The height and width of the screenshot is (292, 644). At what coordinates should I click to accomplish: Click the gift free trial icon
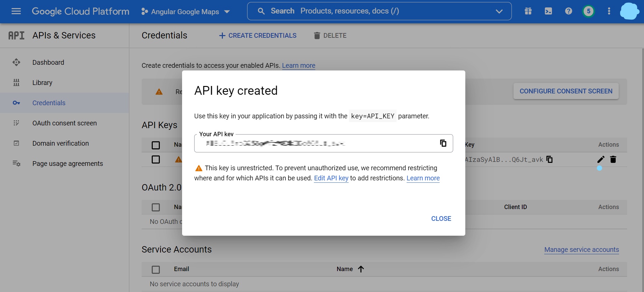click(x=528, y=11)
